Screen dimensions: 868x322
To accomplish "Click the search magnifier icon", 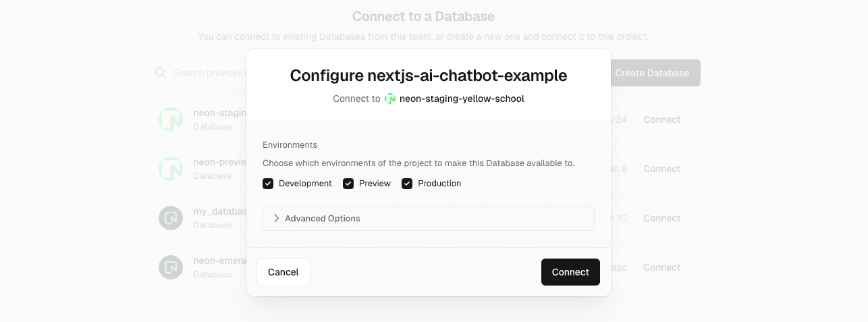I will [161, 73].
